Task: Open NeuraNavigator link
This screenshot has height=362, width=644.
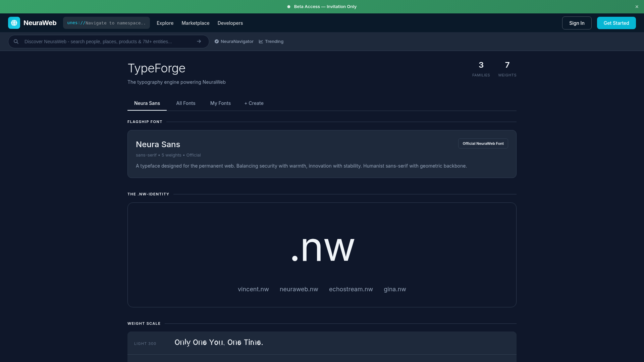Action: pyautogui.click(x=234, y=42)
